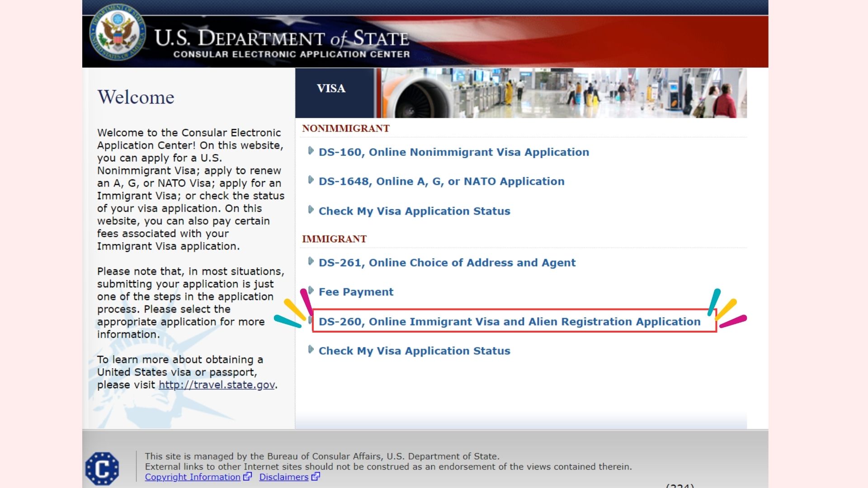Open Copyright Information footer link

pyautogui.click(x=193, y=477)
